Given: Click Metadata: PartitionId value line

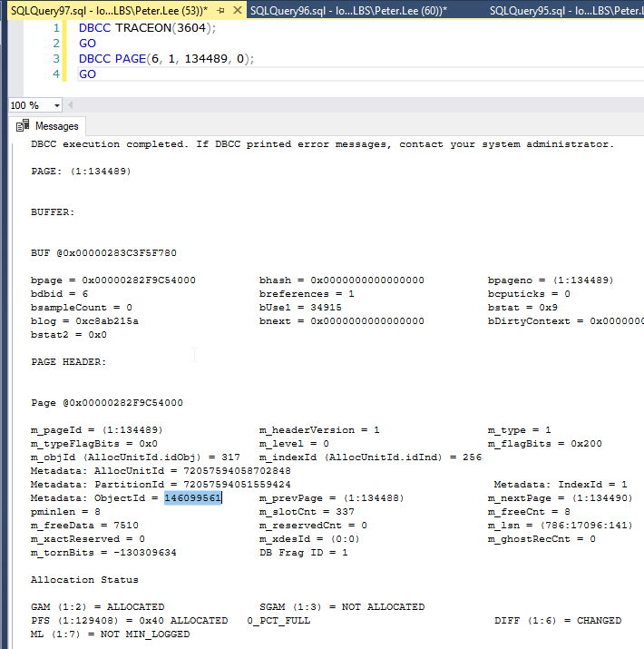Looking at the screenshot, I should (161, 485).
